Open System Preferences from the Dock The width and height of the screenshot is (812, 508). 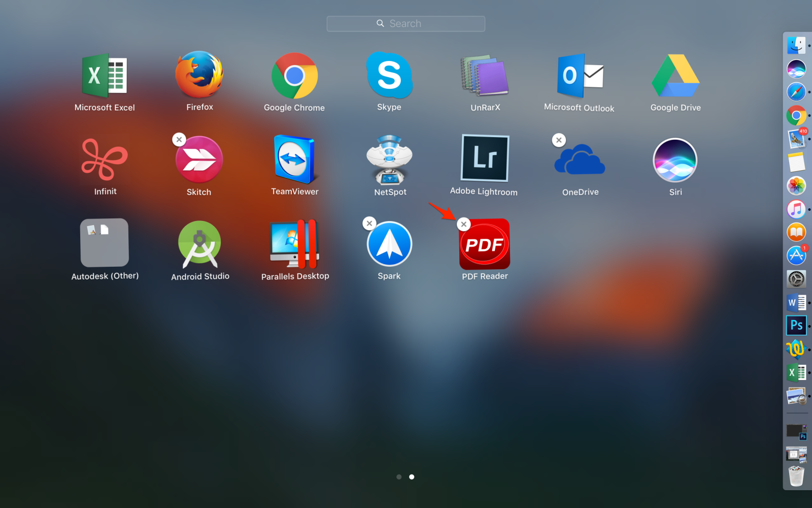coord(796,279)
